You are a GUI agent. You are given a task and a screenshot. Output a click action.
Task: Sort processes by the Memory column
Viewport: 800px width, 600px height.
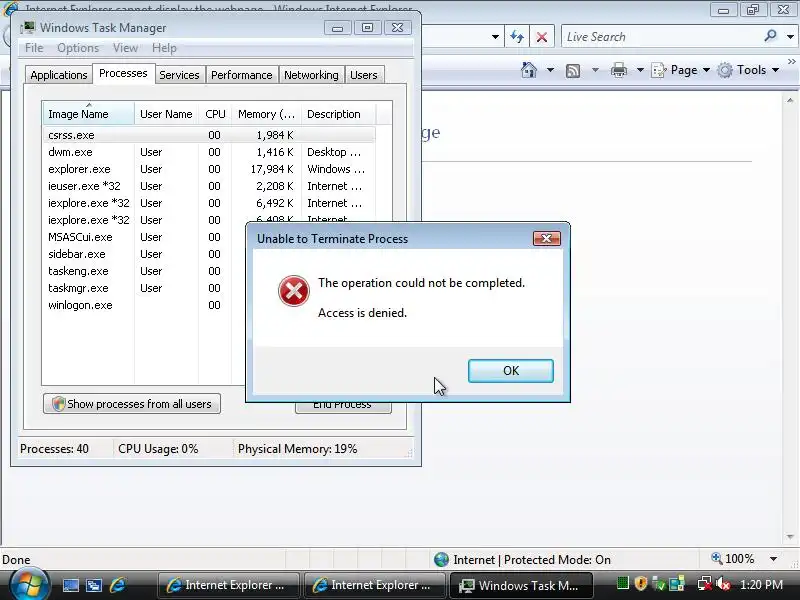tap(266, 114)
